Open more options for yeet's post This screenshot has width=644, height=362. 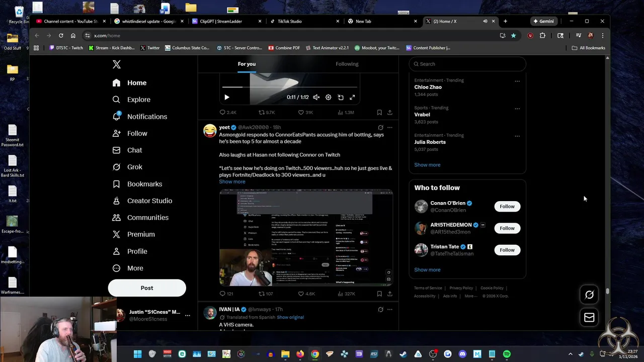click(x=389, y=128)
